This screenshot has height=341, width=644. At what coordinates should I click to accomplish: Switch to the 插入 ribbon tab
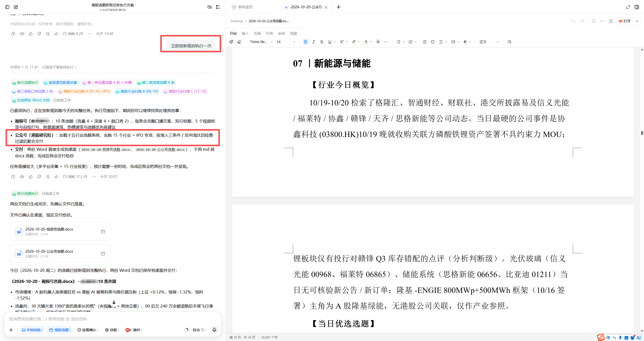click(245, 33)
